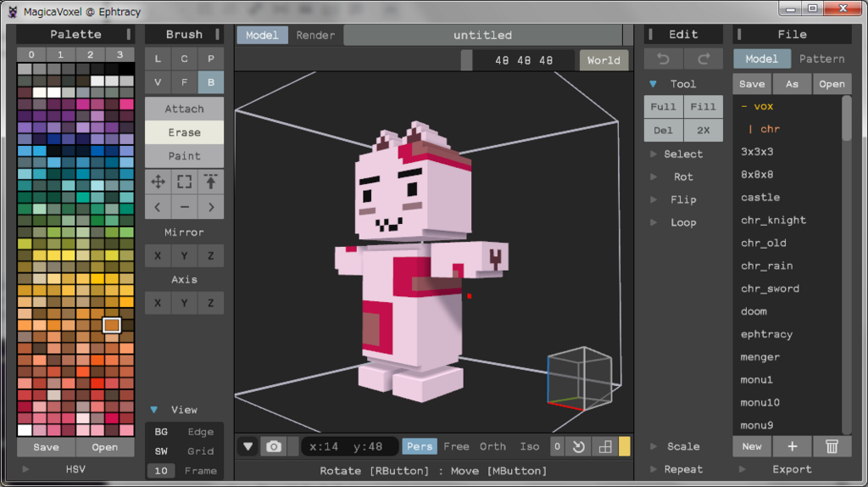Select L line brush mode

tap(158, 59)
